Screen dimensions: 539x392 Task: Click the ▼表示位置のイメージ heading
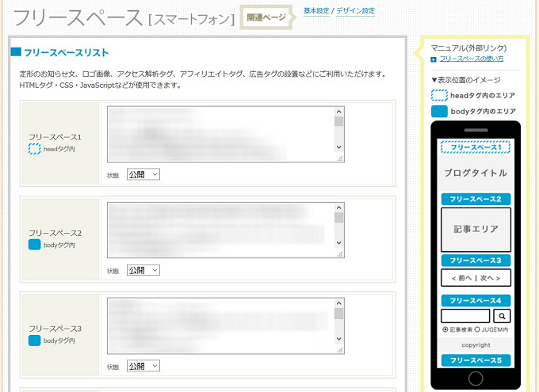466,80
